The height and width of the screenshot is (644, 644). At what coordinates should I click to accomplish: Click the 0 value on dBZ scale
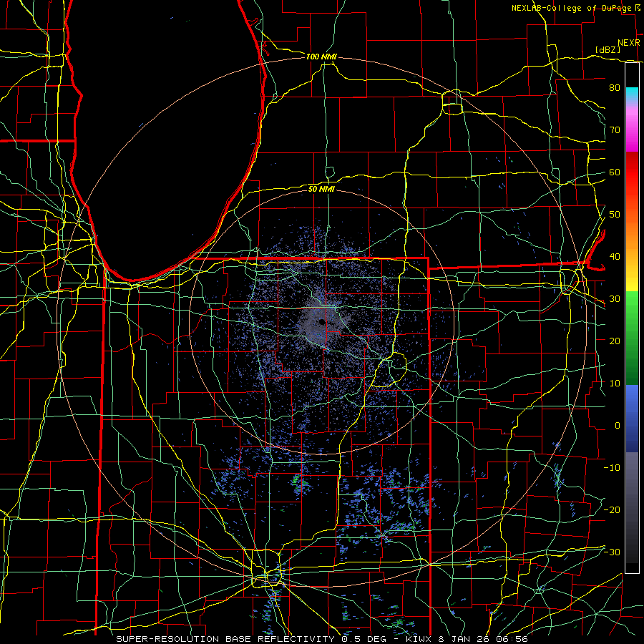618,426
